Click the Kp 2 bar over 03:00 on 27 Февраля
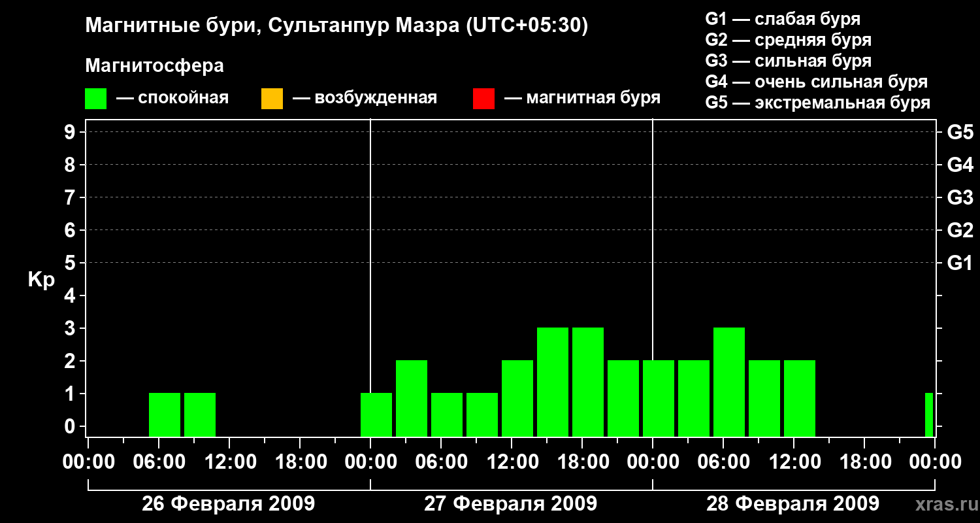 [x=412, y=398]
